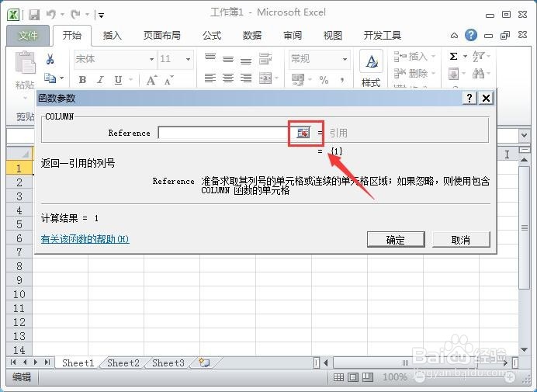The image size is (537, 392).
Task: Click the Save icon in the quick access toolbar
Action: pyautogui.click(x=34, y=15)
